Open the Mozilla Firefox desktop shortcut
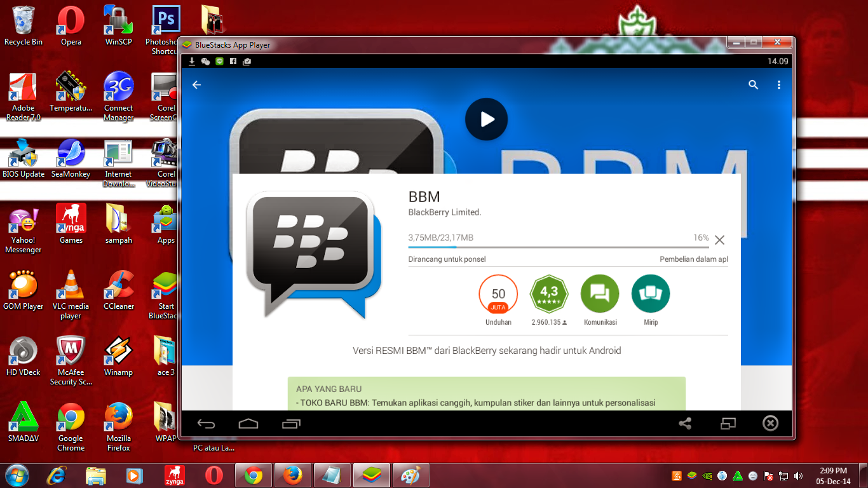The image size is (868, 488). (119, 427)
